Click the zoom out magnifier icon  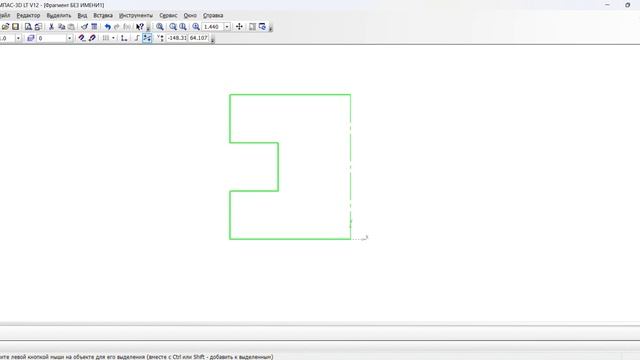pos(183,27)
